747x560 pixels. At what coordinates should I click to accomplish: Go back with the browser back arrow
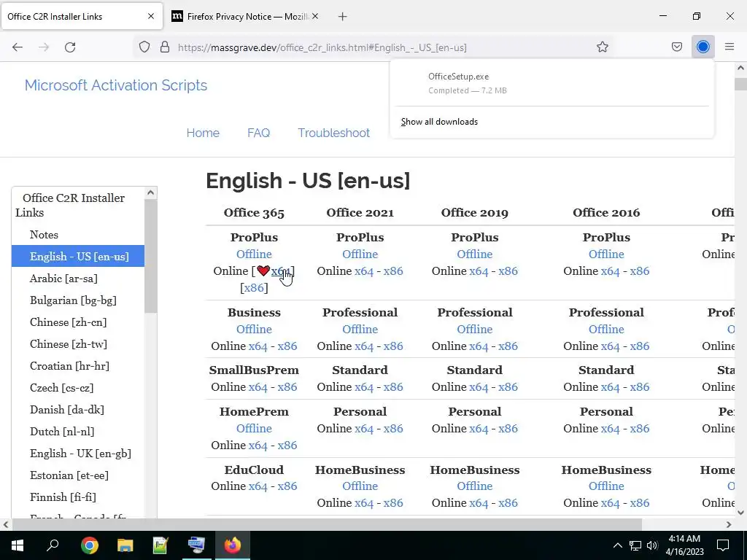pos(18,47)
